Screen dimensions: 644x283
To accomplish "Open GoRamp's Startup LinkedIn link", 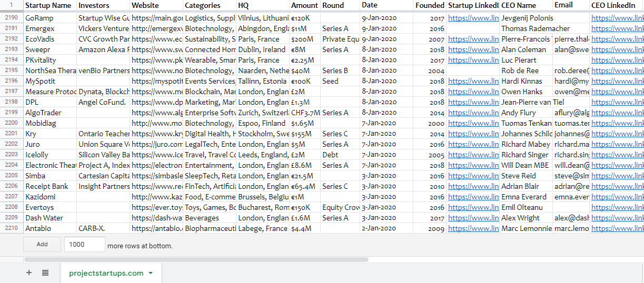I will point(473,18).
